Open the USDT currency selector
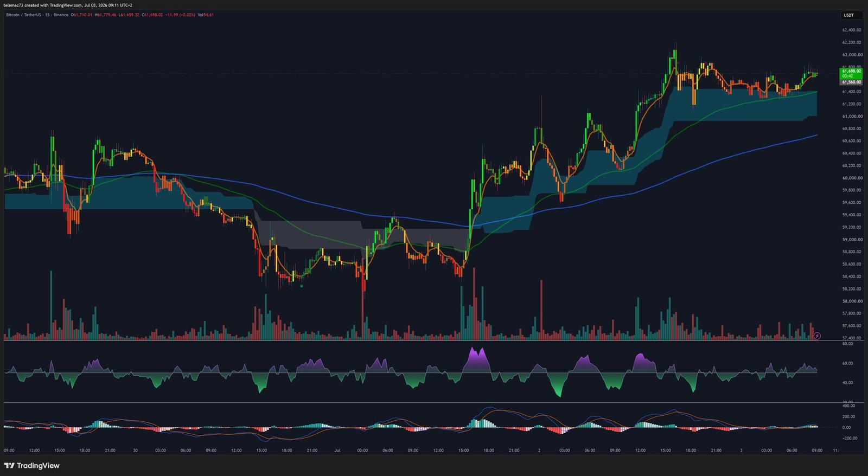 point(851,15)
